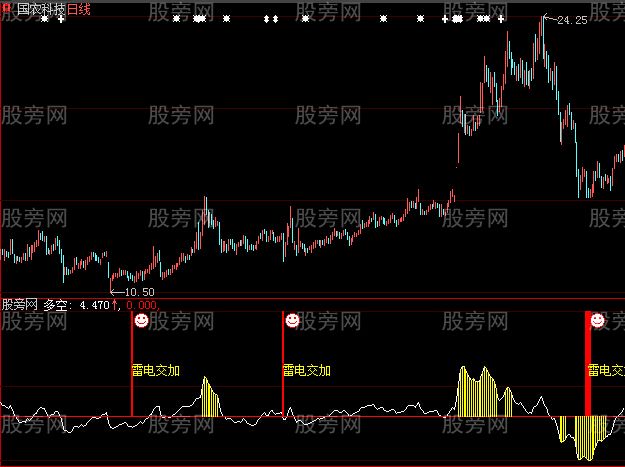Select the leftmost 雷电交加 signal label
Screen dimensions: 625x467
(x=156, y=369)
